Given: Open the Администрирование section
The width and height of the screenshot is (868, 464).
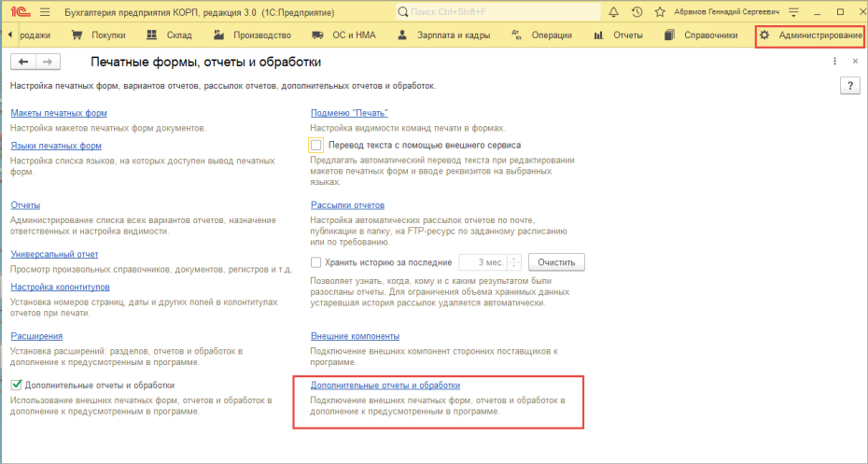Looking at the screenshot, I should (x=820, y=35).
